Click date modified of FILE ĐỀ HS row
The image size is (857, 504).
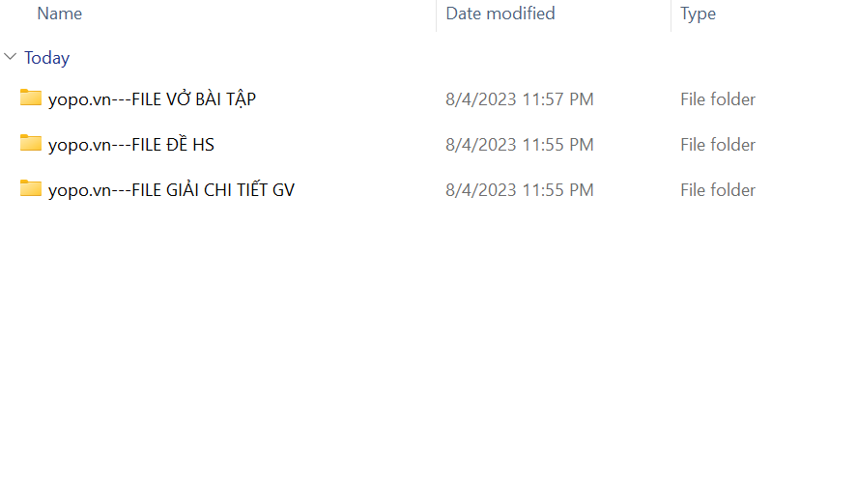tap(519, 145)
